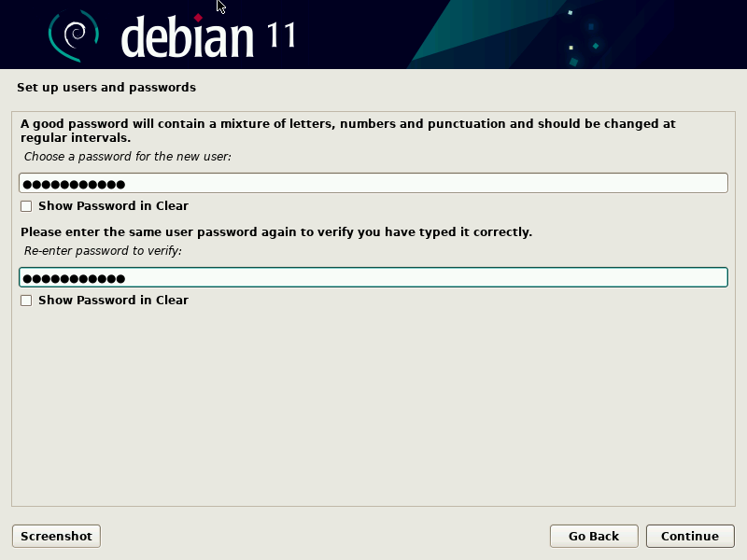Go Back to the previous installer step
Viewport: 747px width, 560px height.
tap(593, 536)
